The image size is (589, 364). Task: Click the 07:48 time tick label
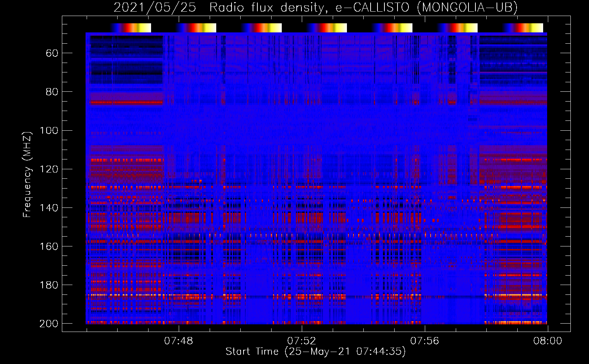(178, 341)
